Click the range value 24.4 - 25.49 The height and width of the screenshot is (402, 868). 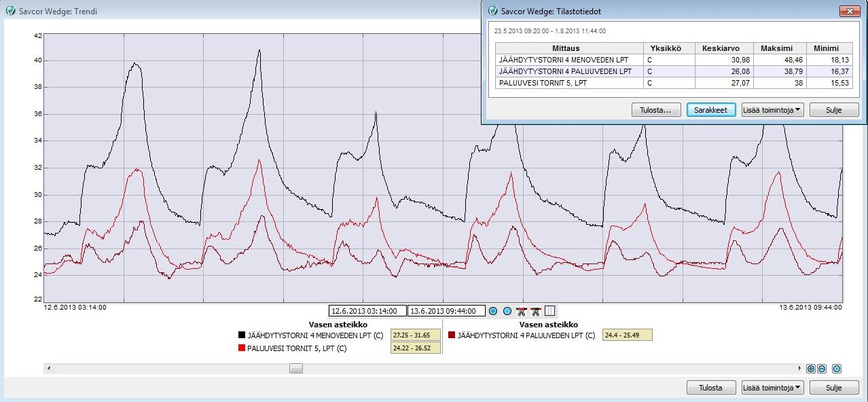pos(627,335)
